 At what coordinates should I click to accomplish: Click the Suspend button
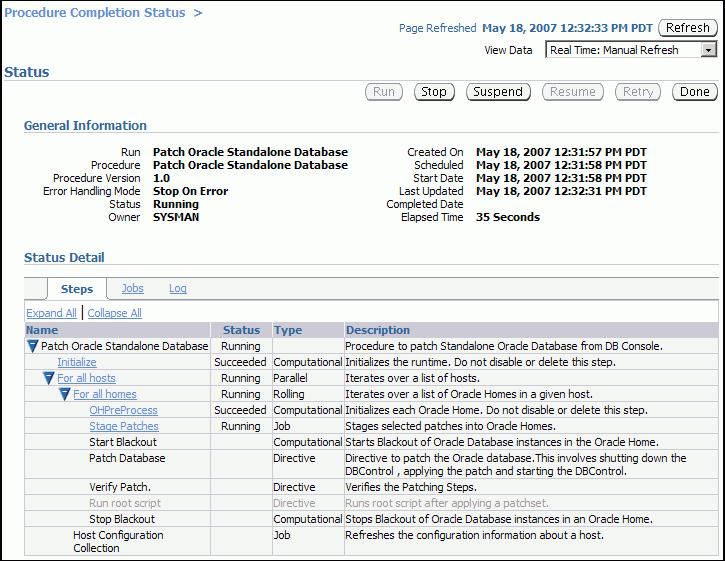[497, 92]
